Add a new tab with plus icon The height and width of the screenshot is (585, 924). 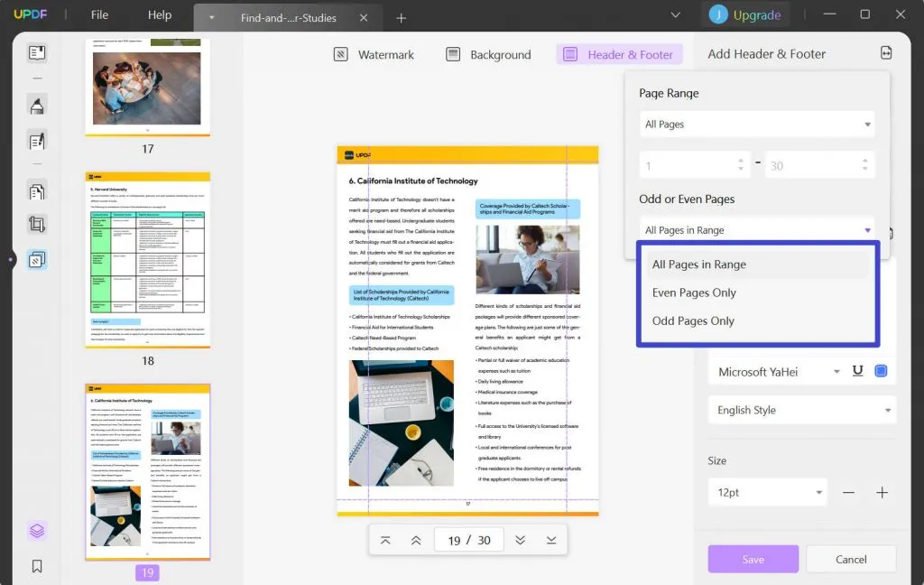click(401, 18)
